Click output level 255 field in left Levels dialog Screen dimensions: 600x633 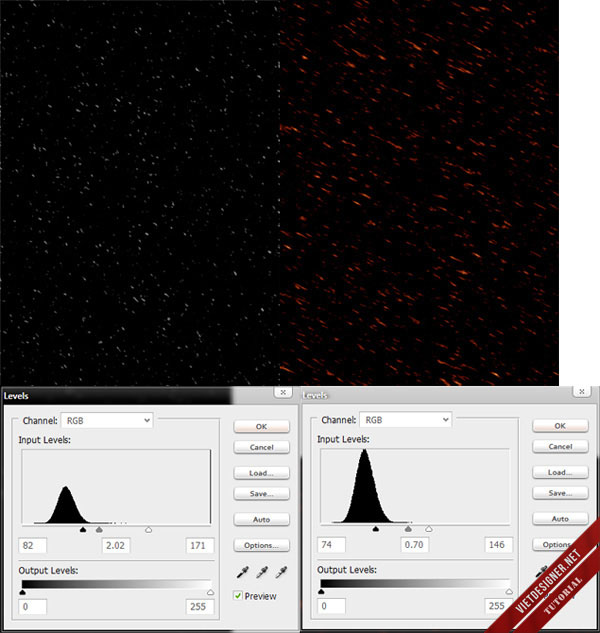[x=200, y=606]
